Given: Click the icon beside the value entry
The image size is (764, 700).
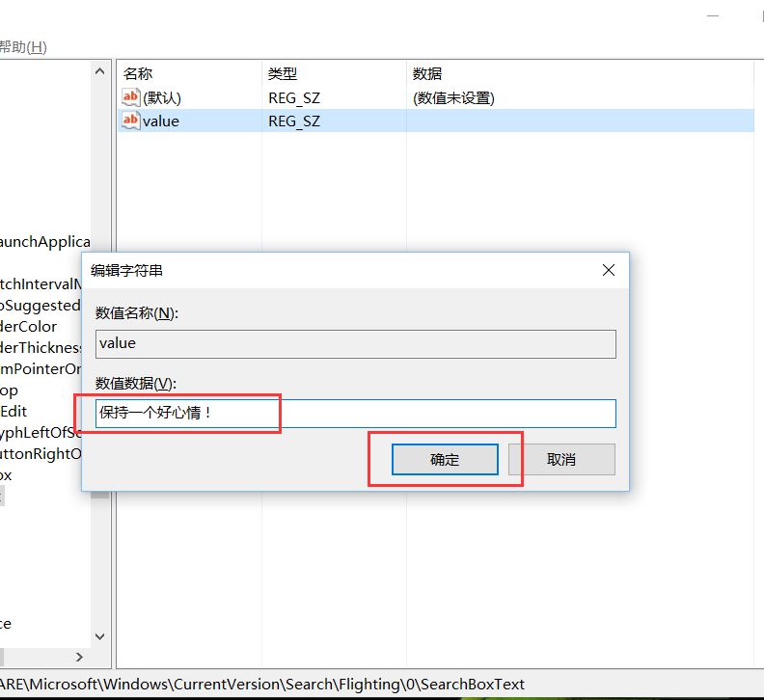Looking at the screenshot, I should pos(131,121).
